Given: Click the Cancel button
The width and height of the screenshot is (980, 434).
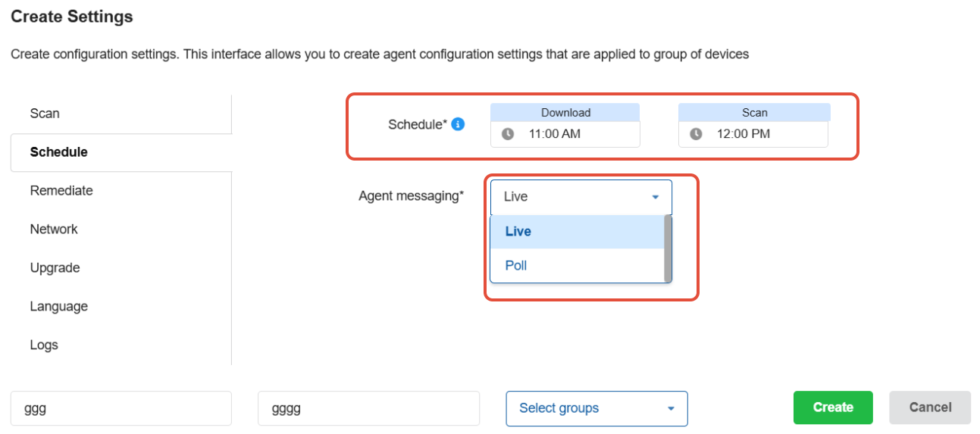Looking at the screenshot, I should pyautogui.click(x=930, y=407).
